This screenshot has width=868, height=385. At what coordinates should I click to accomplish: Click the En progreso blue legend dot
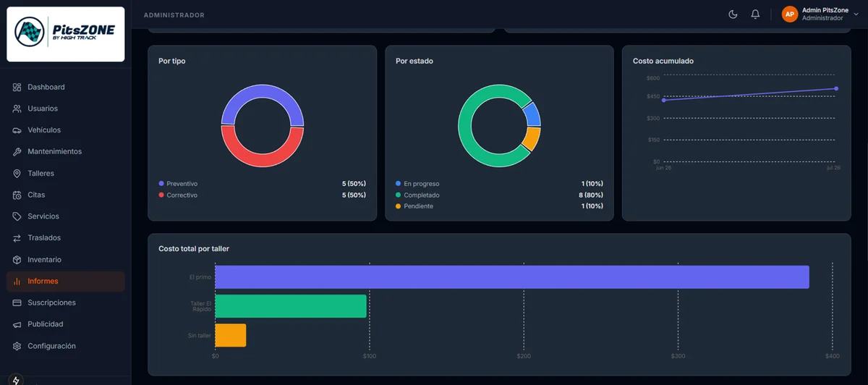coord(399,184)
